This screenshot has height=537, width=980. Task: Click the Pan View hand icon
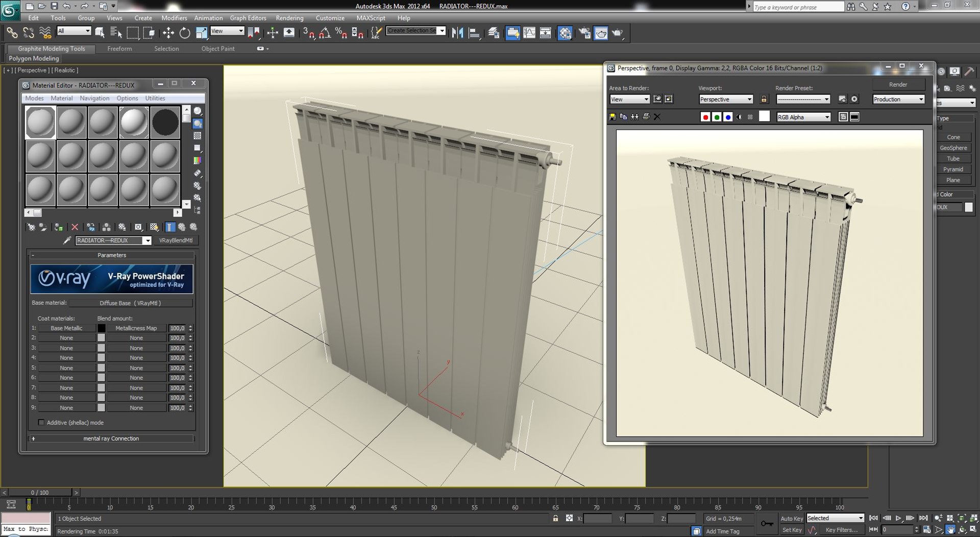950,530
